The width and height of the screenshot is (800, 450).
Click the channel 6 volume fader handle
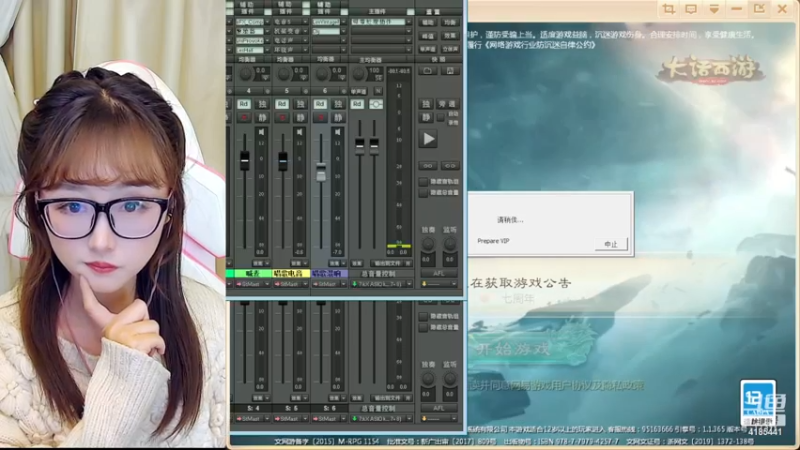(x=321, y=172)
